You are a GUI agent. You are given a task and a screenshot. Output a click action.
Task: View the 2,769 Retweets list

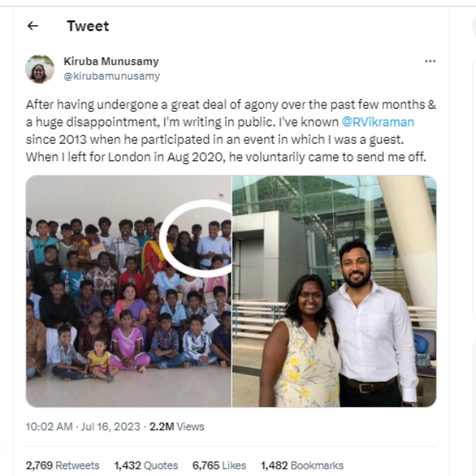(x=63, y=465)
